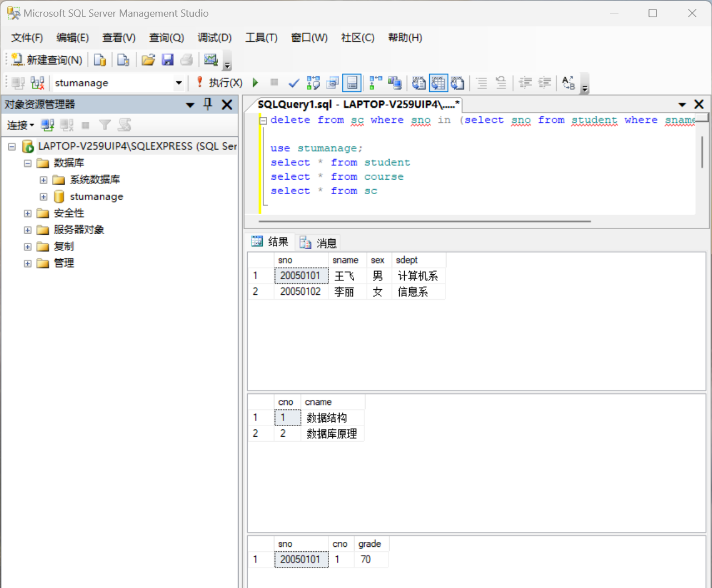Save the query with the floppy disk icon
This screenshot has height=588, width=712.
[x=168, y=60]
